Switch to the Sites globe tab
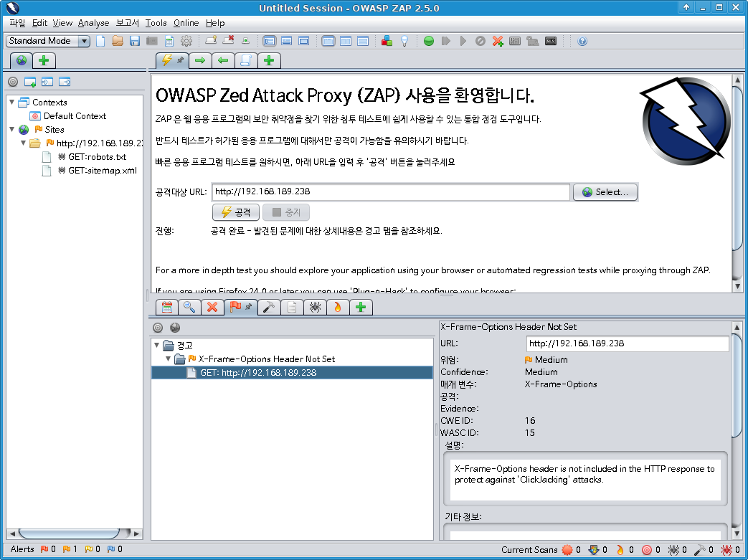Screen dimensions: 748x560 click(x=22, y=60)
